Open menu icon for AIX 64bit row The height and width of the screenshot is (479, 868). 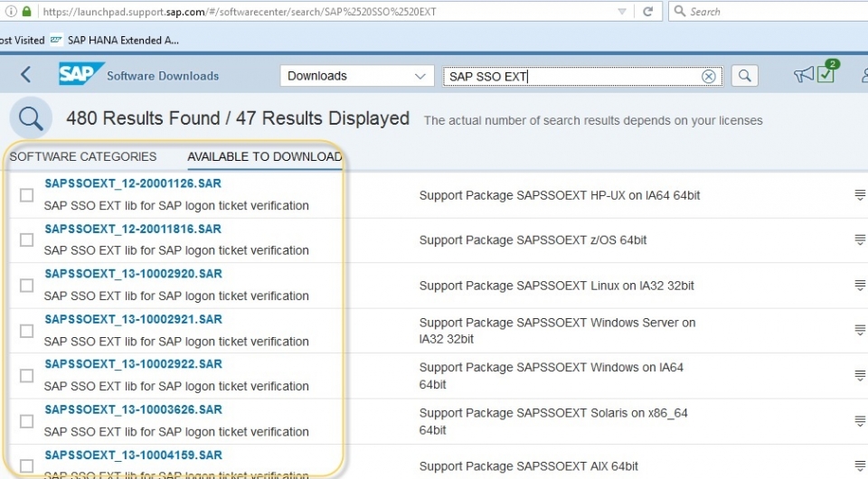(860, 465)
